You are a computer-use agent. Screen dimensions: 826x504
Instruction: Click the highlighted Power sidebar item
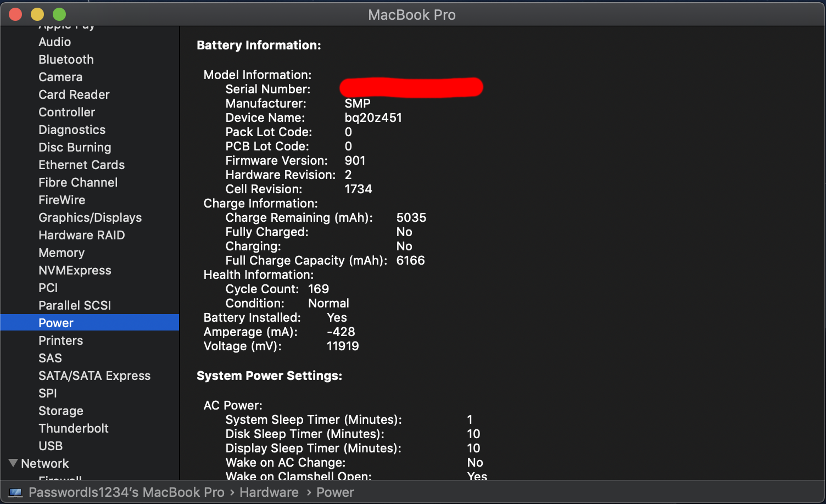click(90, 323)
